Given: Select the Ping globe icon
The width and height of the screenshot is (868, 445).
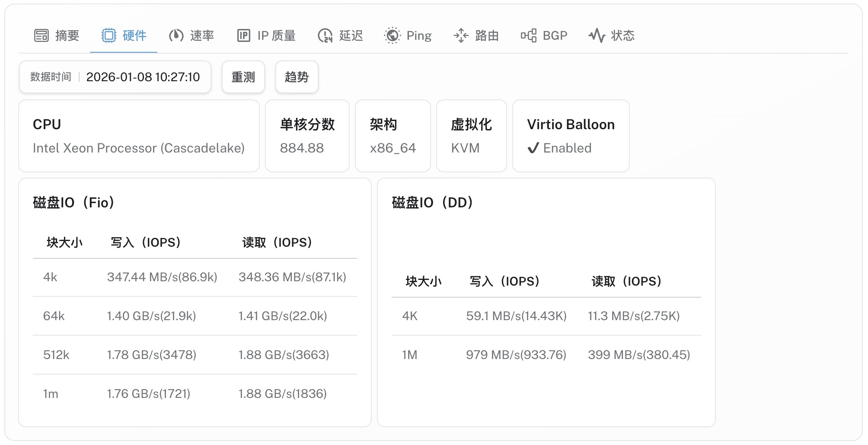Looking at the screenshot, I should pos(393,36).
